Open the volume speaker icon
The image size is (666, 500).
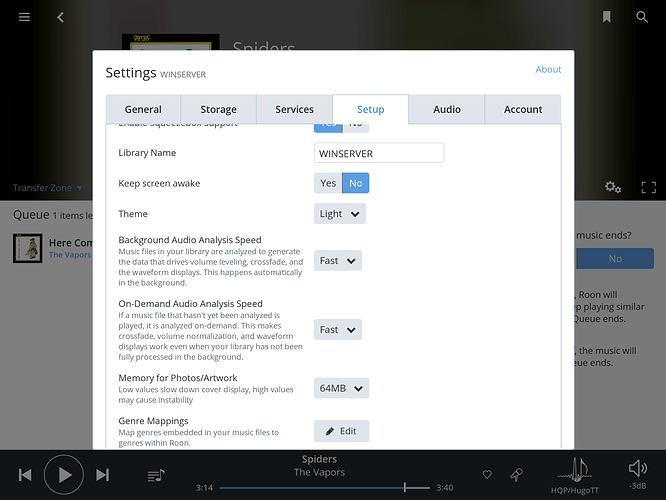(x=638, y=468)
